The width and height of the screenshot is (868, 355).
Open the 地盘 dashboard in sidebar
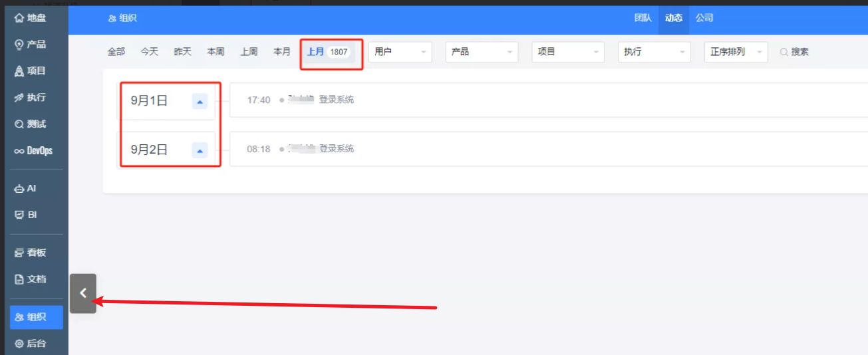[x=31, y=18]
